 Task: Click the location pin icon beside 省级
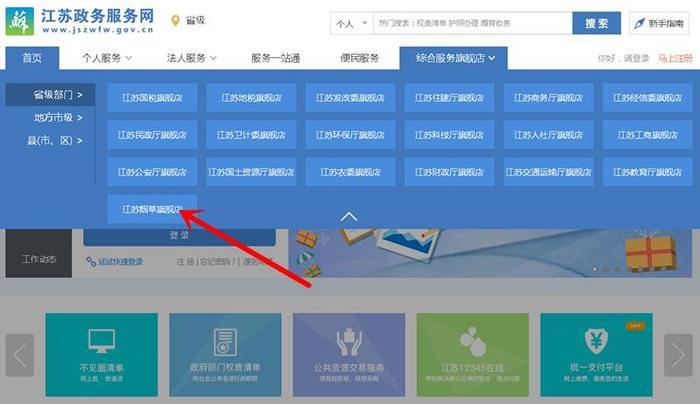pyautogui.click(x=175, y=21)
